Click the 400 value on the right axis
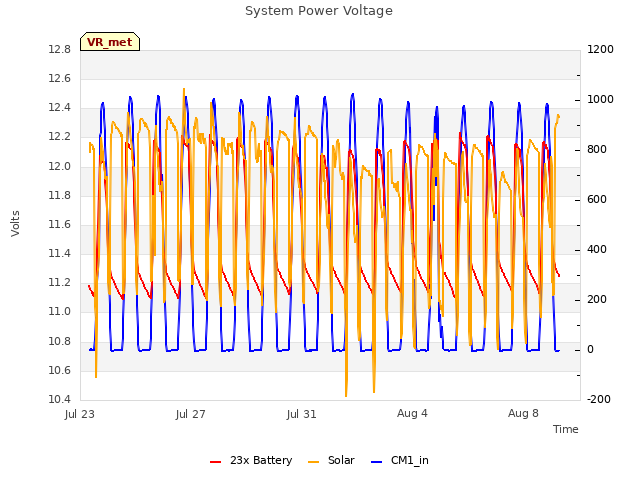 (597, 249)
